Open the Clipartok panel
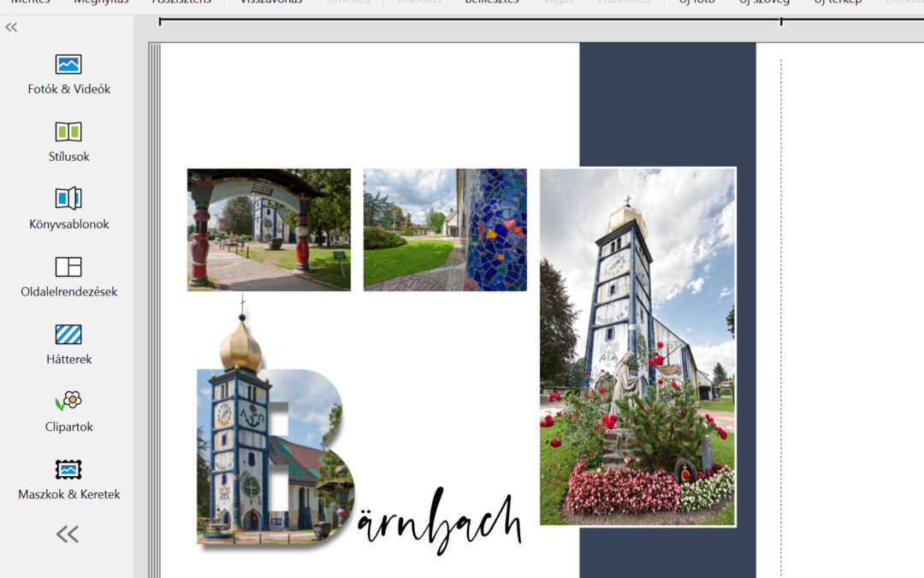 click(68, 412)
